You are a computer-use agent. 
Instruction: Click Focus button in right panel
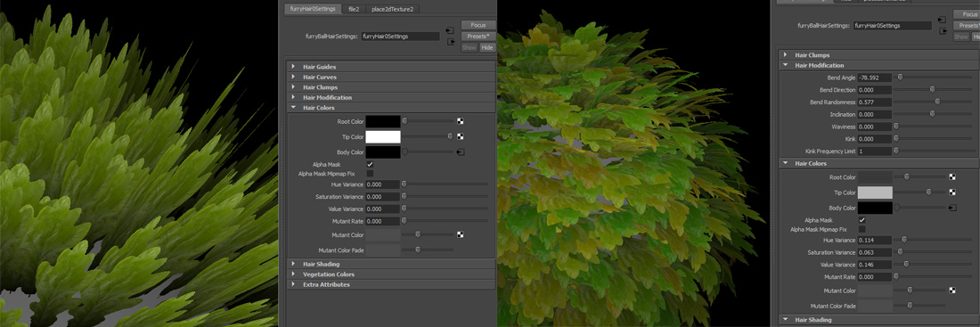[967, 14]
